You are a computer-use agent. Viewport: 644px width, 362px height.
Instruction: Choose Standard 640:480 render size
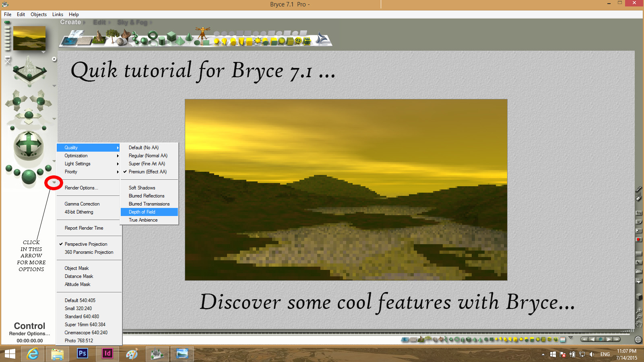point(89,317)
